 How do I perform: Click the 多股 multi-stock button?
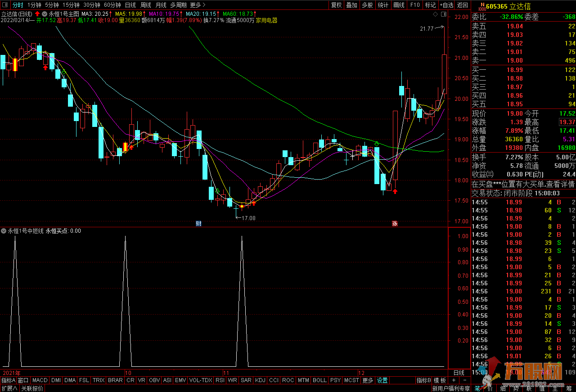point(367,5)
